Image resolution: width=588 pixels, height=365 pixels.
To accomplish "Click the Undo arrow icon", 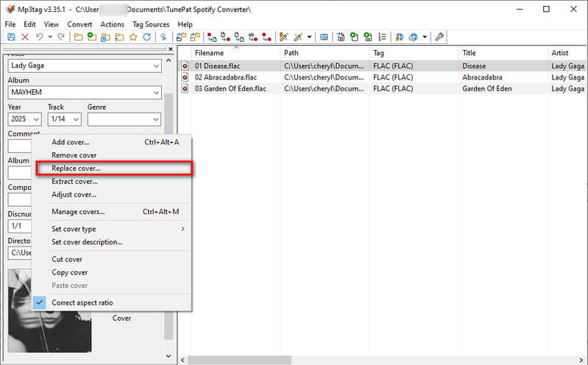I will (x=39, y=37).
